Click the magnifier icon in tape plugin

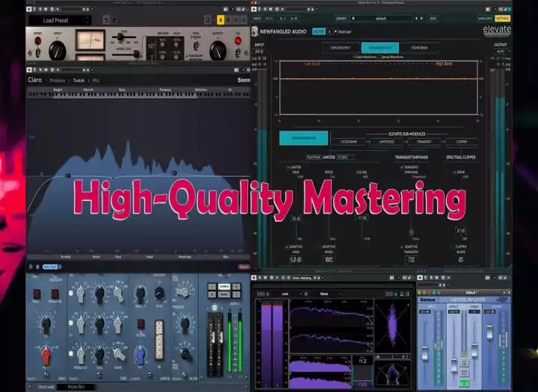pos(208,20)
